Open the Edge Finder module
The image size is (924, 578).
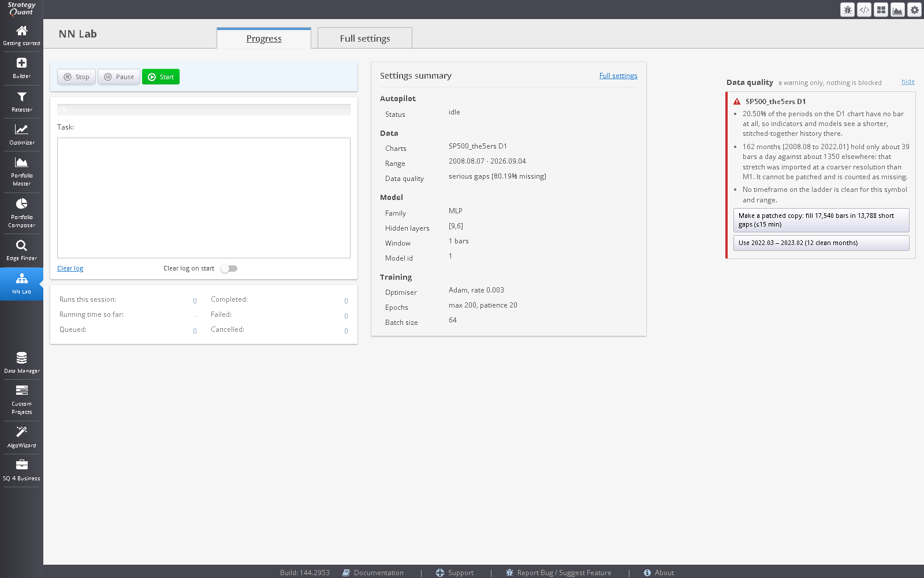pos(21,250)
